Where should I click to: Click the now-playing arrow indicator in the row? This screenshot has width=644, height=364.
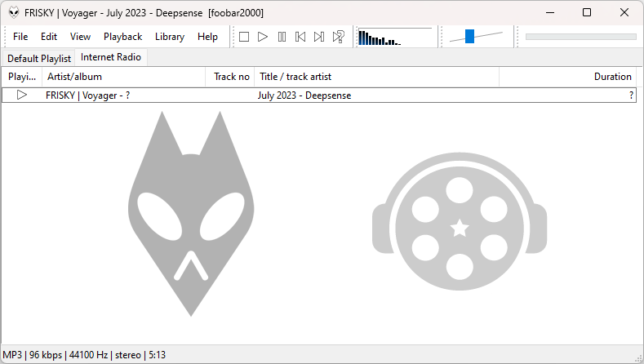coord(22,95)
